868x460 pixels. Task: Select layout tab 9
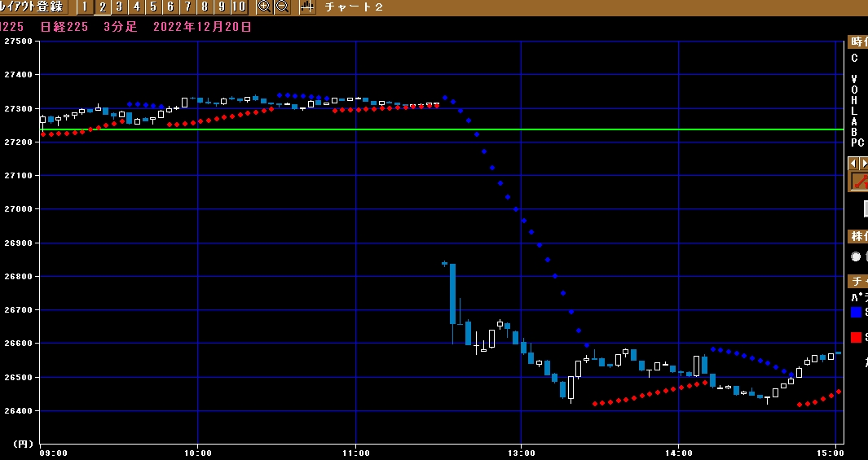[x=222, y=7]
